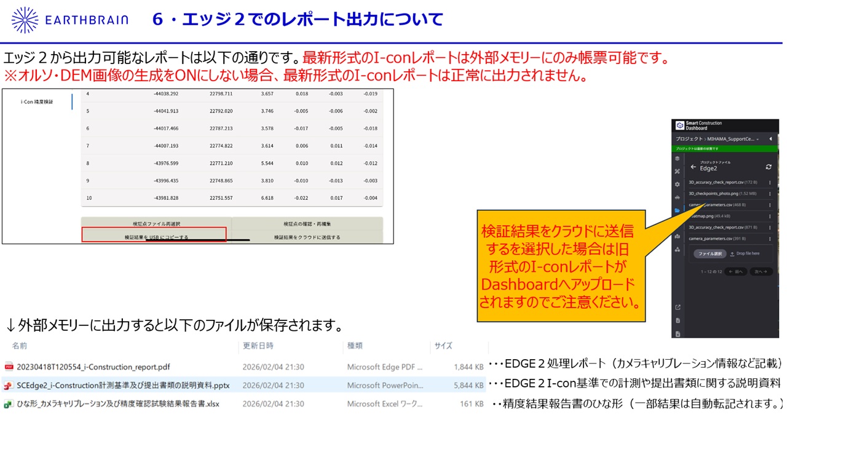
Task: Go back using the arrow beside Edge2
Action: click(693, 167)
